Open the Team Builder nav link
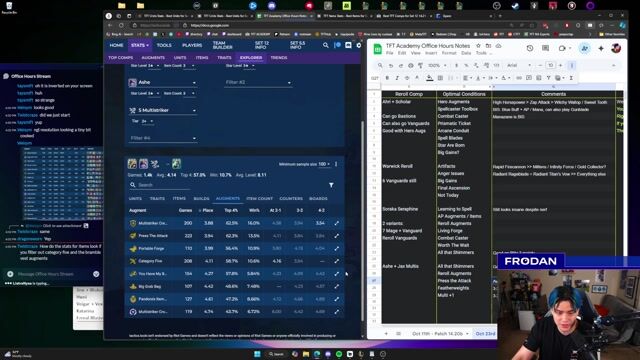Viewport: 640px width, 360px height. pos(222,45)
